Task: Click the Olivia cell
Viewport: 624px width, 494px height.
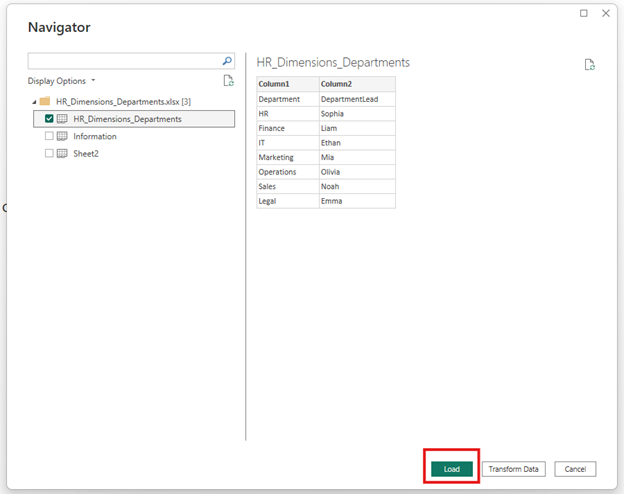Action: (x=357, y=172)
